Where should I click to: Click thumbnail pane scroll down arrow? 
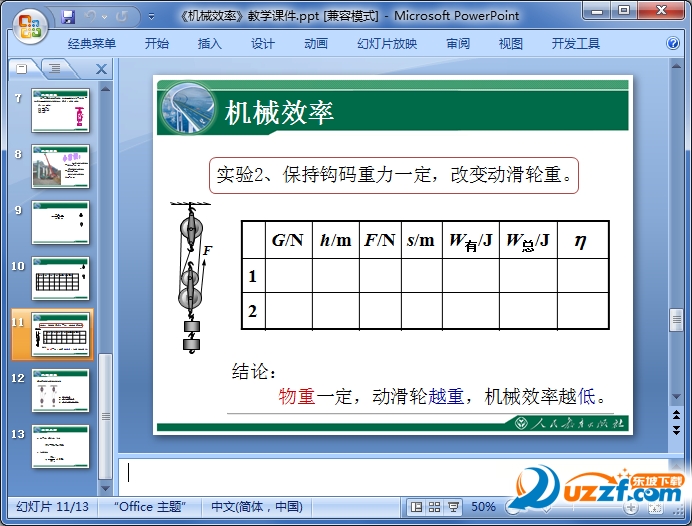[x=105, y=488]
